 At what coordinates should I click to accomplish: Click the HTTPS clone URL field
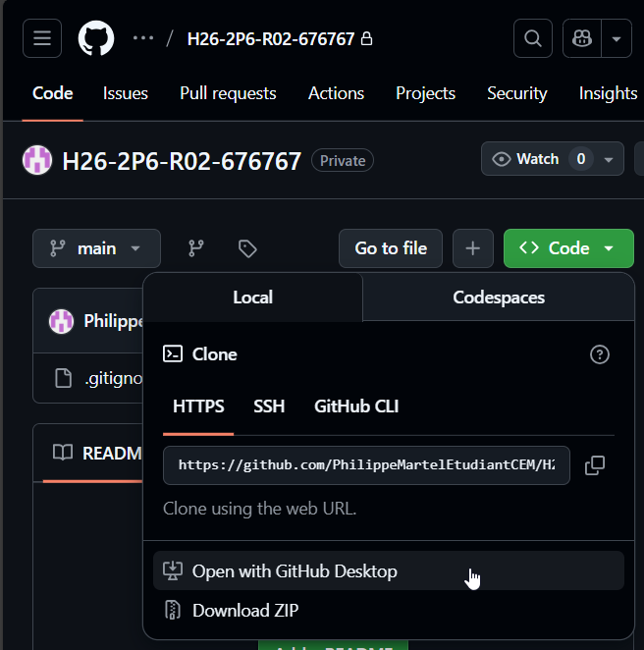pyautogui.click(x=366, y=465)
